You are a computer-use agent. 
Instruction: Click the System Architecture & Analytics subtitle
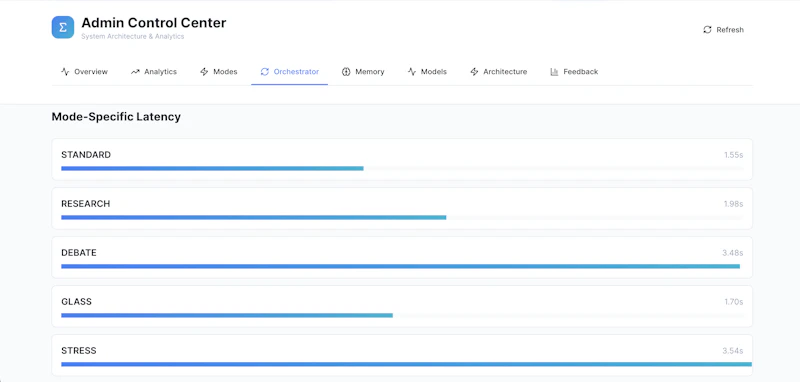[x=133, y=37]
